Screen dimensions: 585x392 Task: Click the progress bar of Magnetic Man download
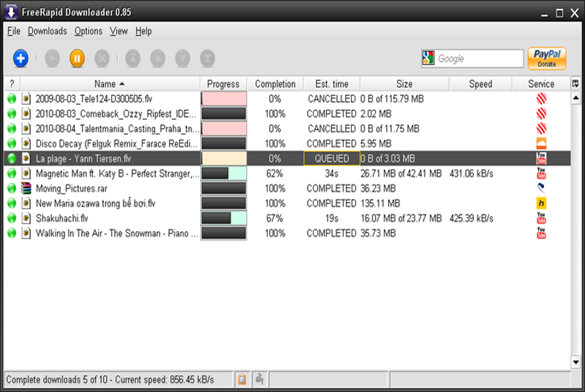pyautogui.click(x=224, y=174)
